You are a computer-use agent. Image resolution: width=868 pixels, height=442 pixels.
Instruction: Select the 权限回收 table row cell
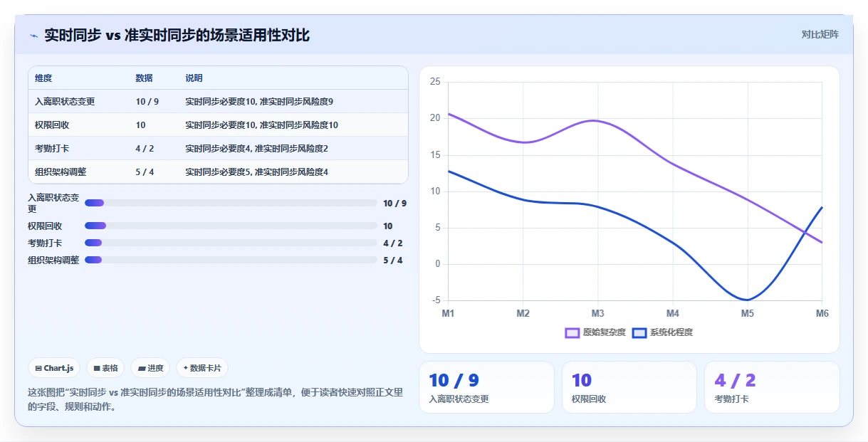pyautogui.click(x=52, y=125)
